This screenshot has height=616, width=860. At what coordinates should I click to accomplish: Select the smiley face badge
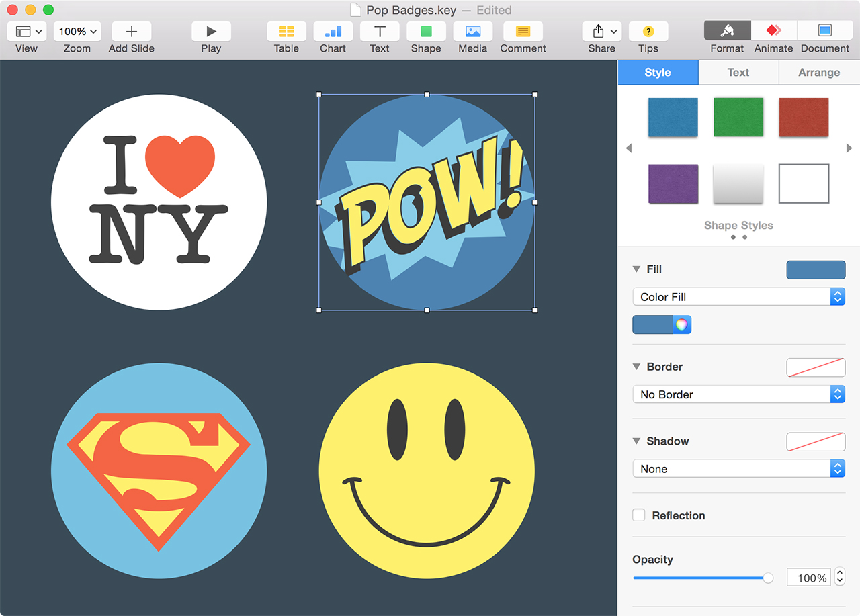427,471
